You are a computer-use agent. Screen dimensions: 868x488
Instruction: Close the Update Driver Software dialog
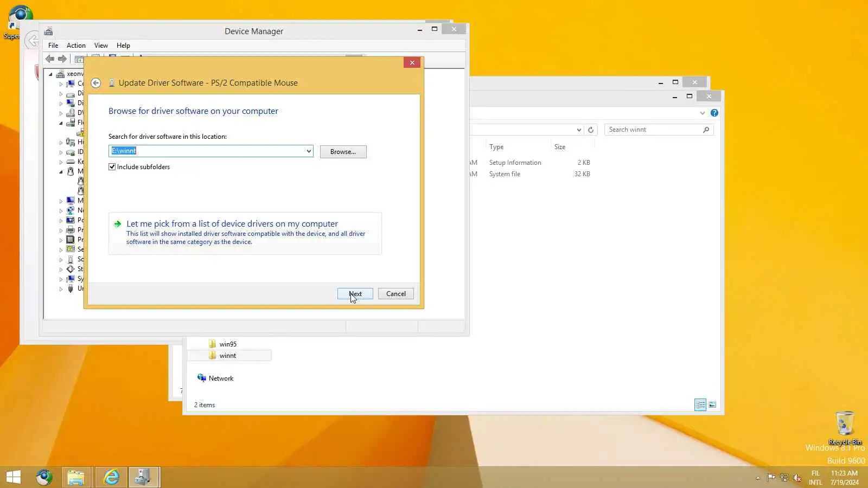click(412, 63)
